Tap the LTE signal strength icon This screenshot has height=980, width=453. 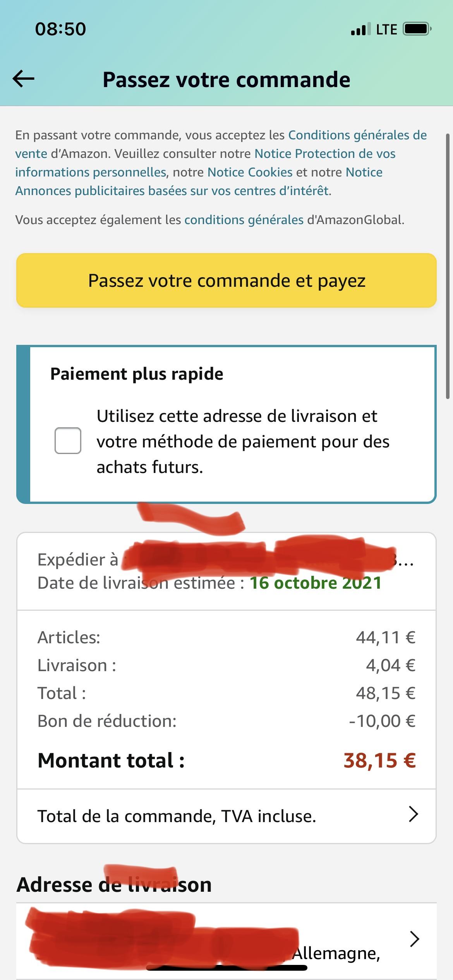click(x=360, y=29)
